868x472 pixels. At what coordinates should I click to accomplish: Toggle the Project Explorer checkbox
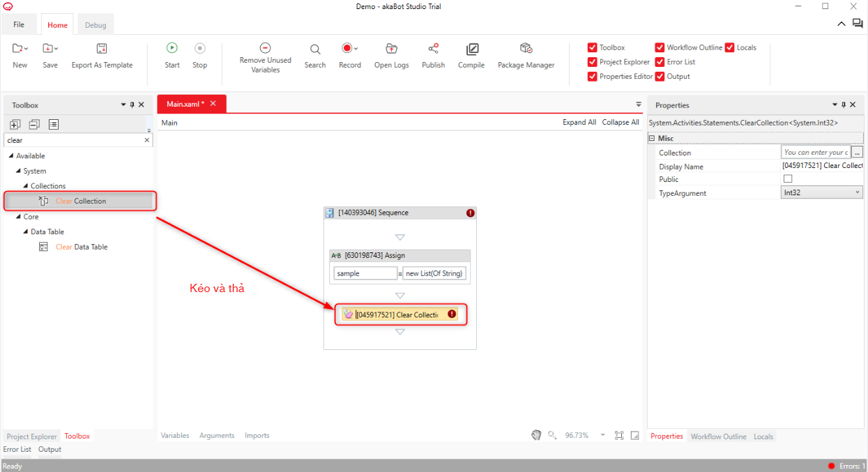593,62
